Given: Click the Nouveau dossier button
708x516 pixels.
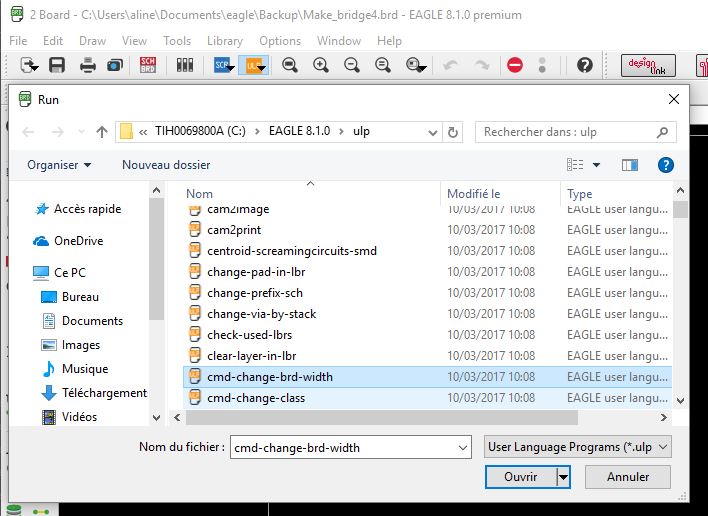Looking at the screenshot, I should click(x=166, y=165).
